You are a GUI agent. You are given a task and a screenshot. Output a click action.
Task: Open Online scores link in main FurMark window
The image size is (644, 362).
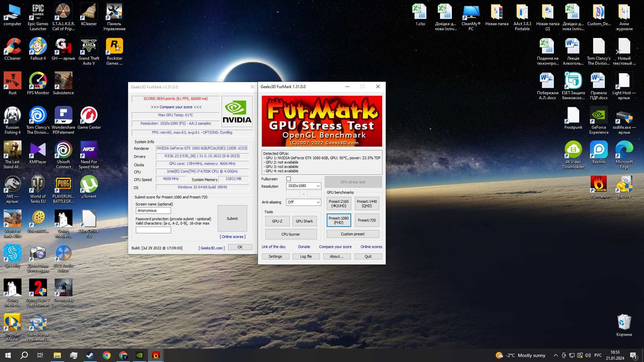(x=371, y=247)
